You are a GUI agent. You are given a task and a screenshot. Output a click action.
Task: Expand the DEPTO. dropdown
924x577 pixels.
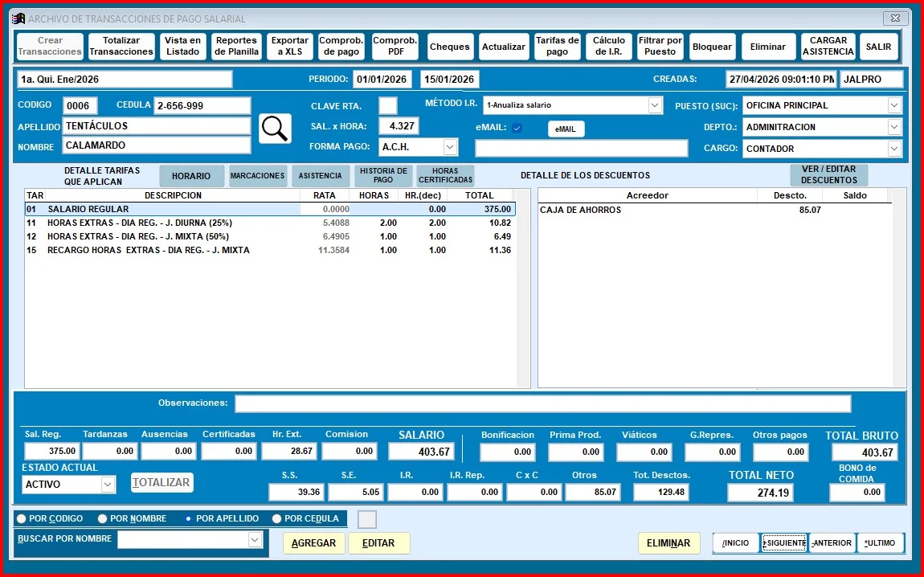pos(894,127)
